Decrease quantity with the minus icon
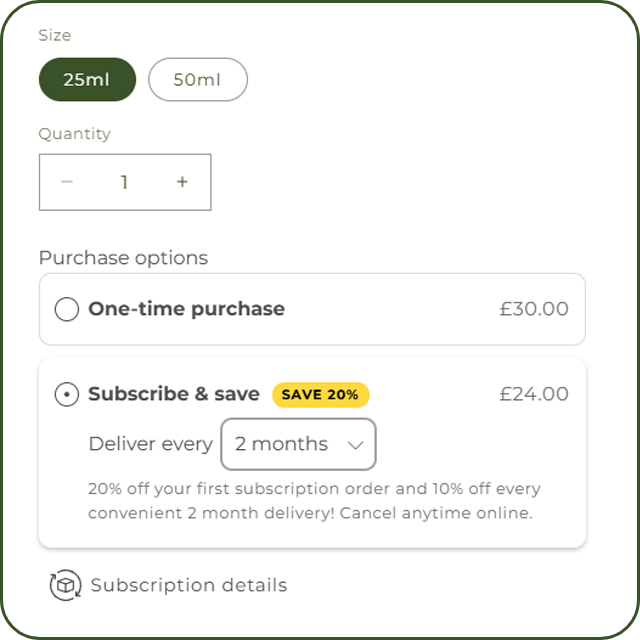 point(67,182)
